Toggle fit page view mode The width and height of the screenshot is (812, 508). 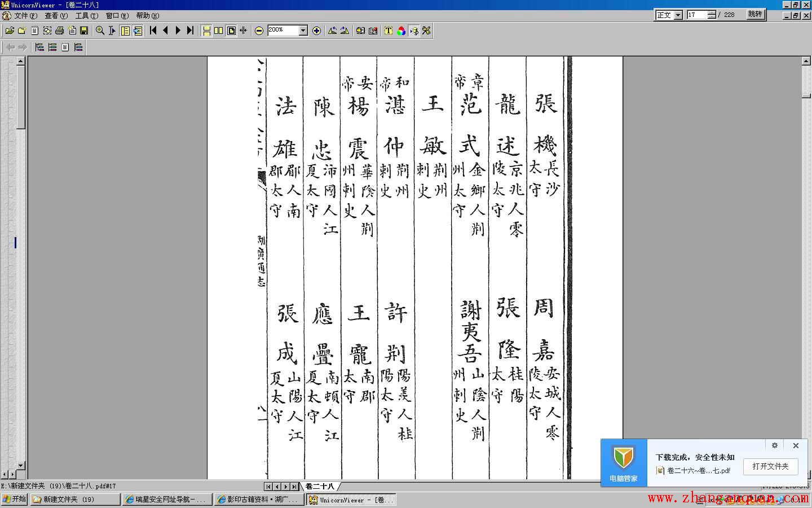pyautogui.click(x=231, y=30)
